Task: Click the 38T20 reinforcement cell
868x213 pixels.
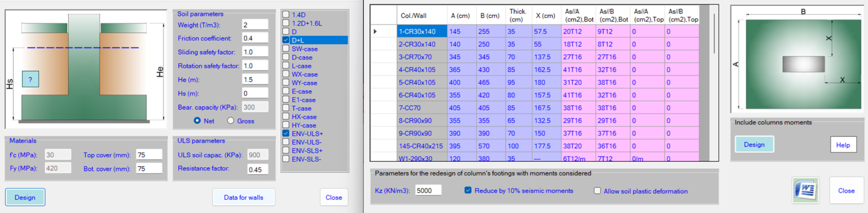Action: [x=578, y=146]
